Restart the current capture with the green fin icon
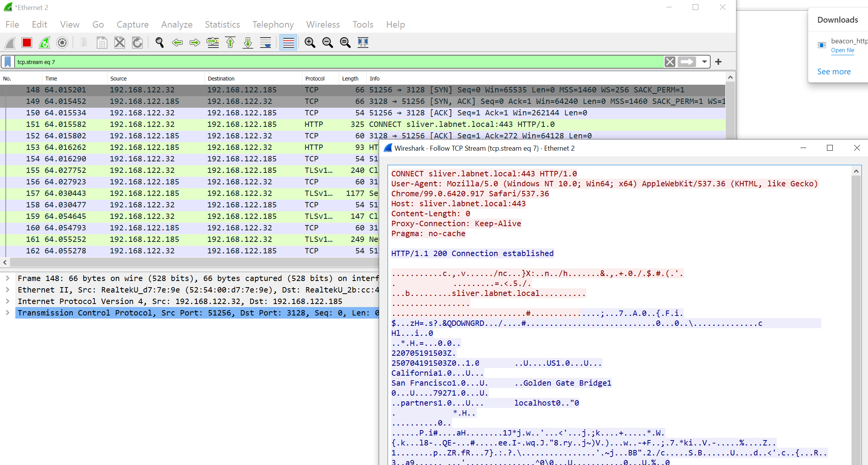This screenshot has height=465, width=868. pyautogui.click(x=45, y=43)
